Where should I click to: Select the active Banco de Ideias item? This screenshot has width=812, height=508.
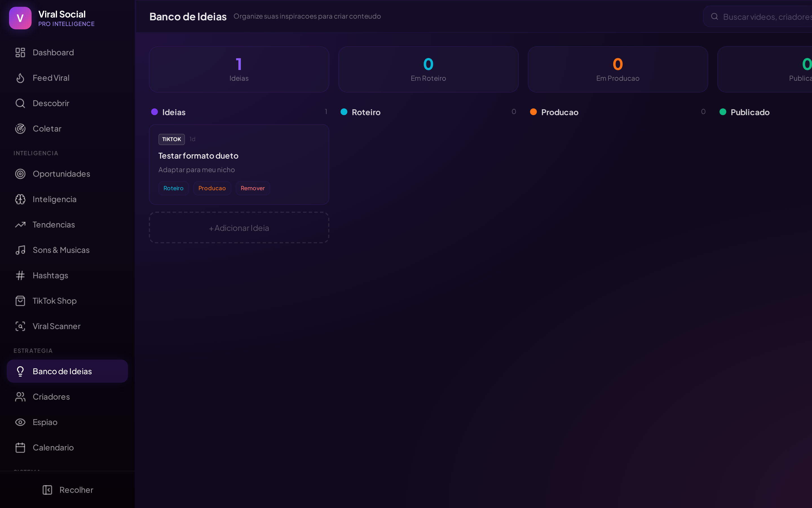click(67, 371)
